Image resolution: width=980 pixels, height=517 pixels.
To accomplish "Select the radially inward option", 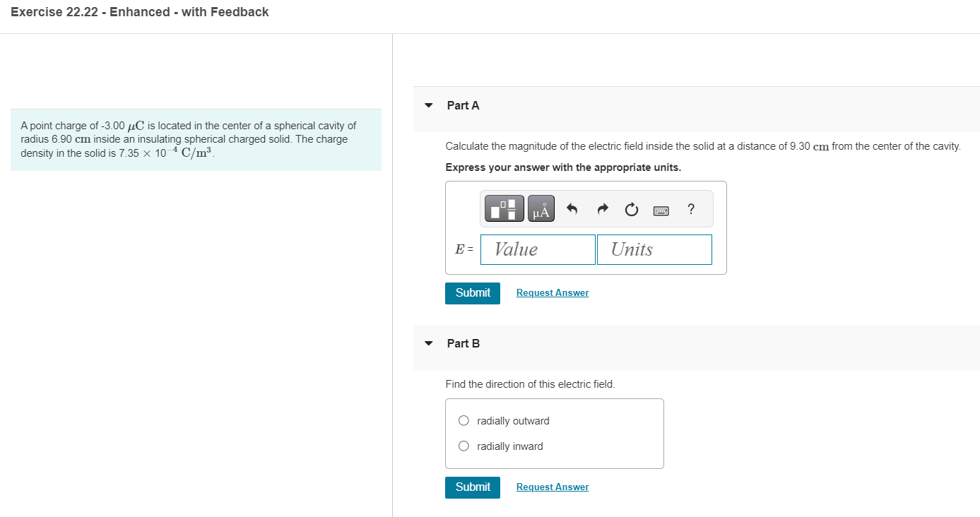I will pyautogui.click(x=464, y=445).
